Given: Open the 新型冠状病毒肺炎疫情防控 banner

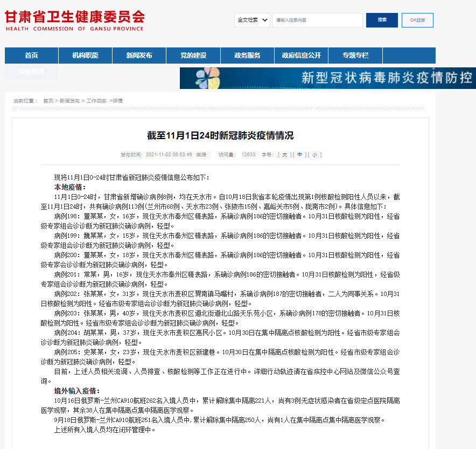Looking at the screenshot, I should [328, 78].
